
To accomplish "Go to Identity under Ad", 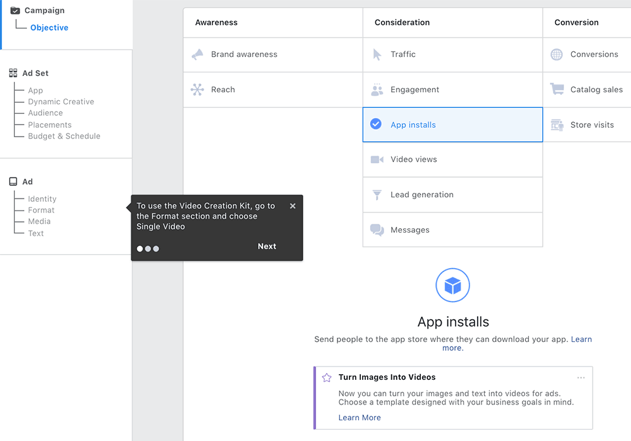I will (x=42, y=199).
